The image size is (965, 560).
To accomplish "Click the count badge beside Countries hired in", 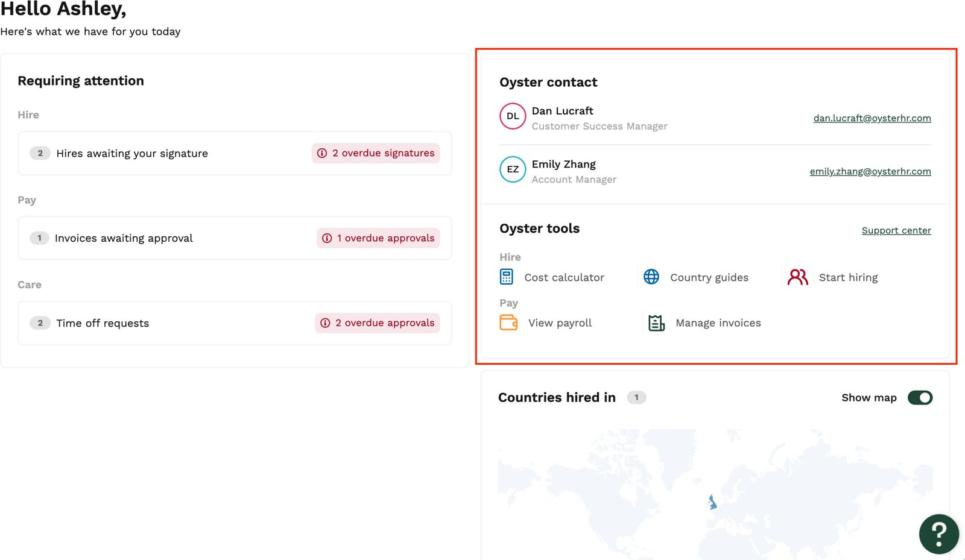I will 636,397.
